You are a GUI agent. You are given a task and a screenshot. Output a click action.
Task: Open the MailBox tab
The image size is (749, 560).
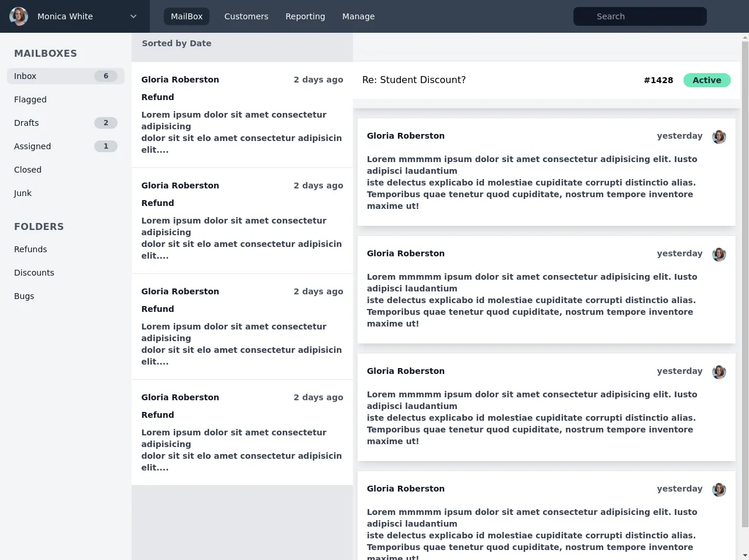(x=186, y=16)
